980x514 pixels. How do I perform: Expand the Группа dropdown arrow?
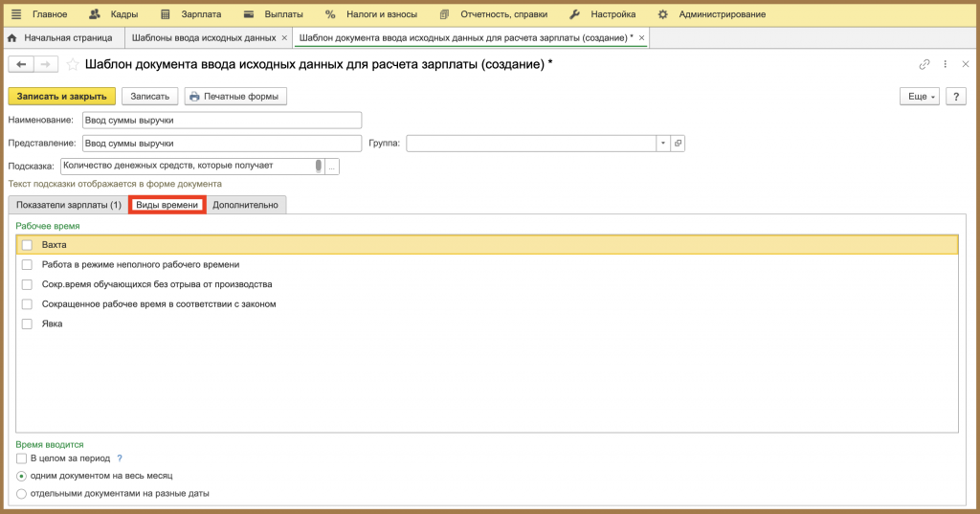pos(663,144)
